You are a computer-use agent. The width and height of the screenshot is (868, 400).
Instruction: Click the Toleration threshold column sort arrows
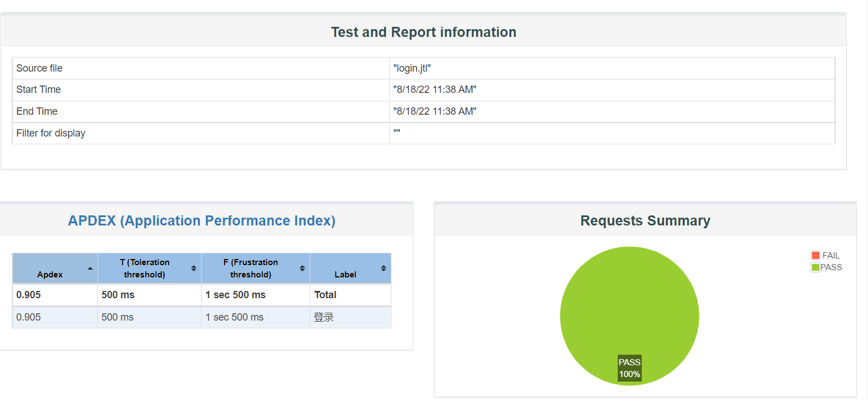[194, 269]
